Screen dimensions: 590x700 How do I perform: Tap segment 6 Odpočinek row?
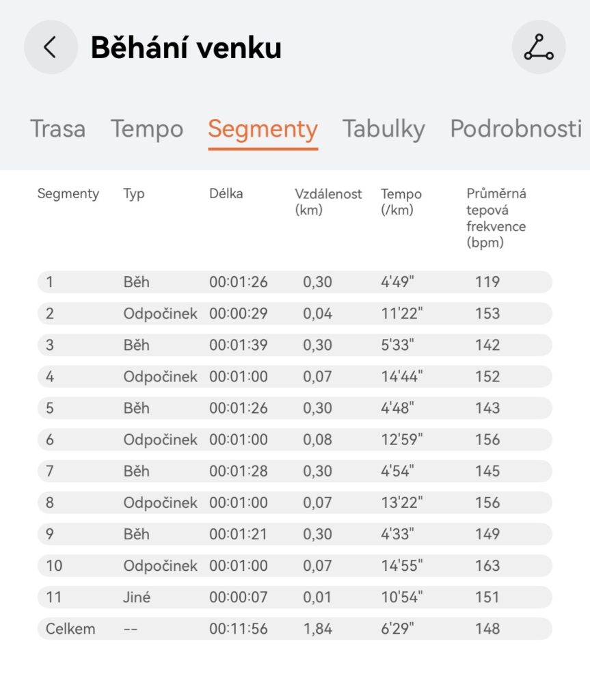tap(294, 440)
